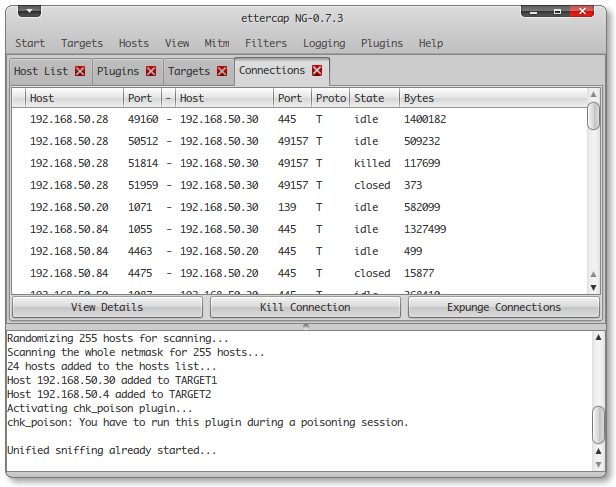The width and height of the screenshot is (616, 487).
Task: Select closed row with 15877 bytes
Action: [x=300, y=273]
